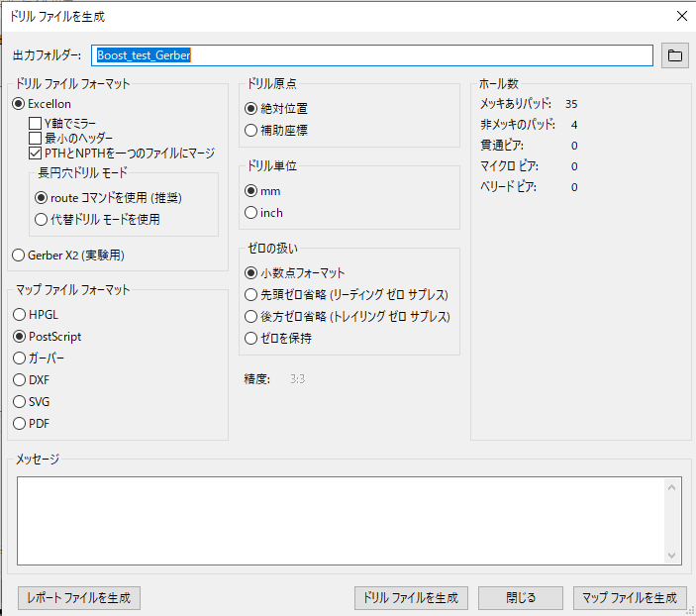Select 後方ゼロ省略 (トレイリング ゼロ サプレス)
Image resolution: width=696 pixels, height=616 pixels.
[x=348, y=316]
